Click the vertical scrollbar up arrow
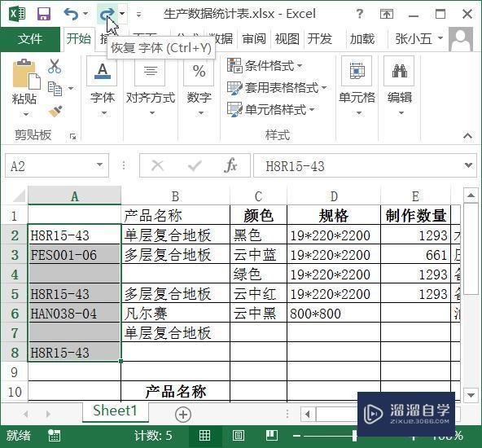The image size is (482, 448). (x=471, y=195)
